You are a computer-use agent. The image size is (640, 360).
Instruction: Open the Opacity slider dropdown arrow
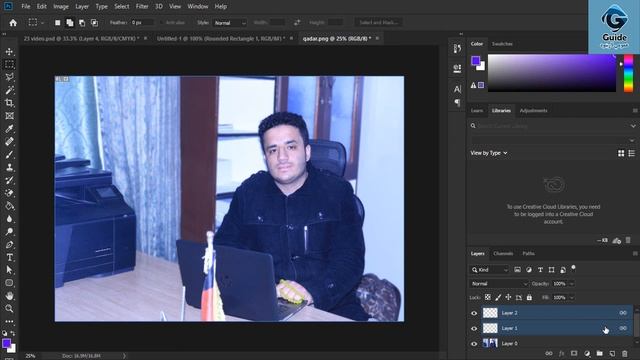pos(571,284)
